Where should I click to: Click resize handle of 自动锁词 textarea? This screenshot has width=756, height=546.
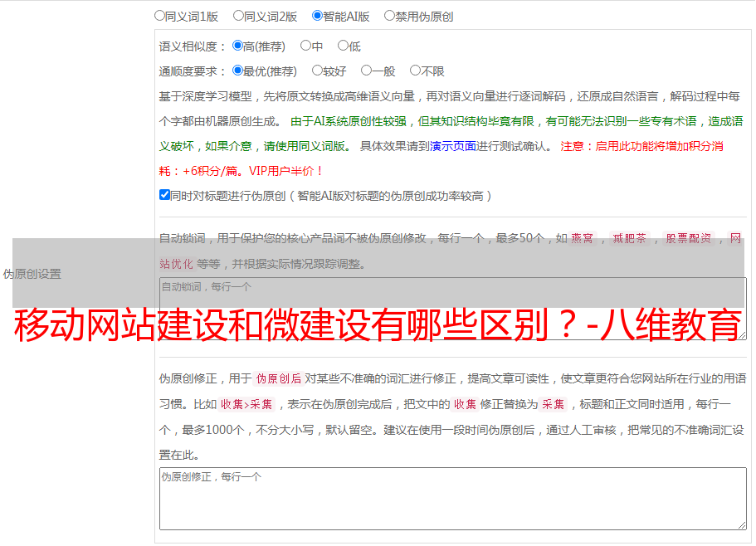tap(742, 335)
